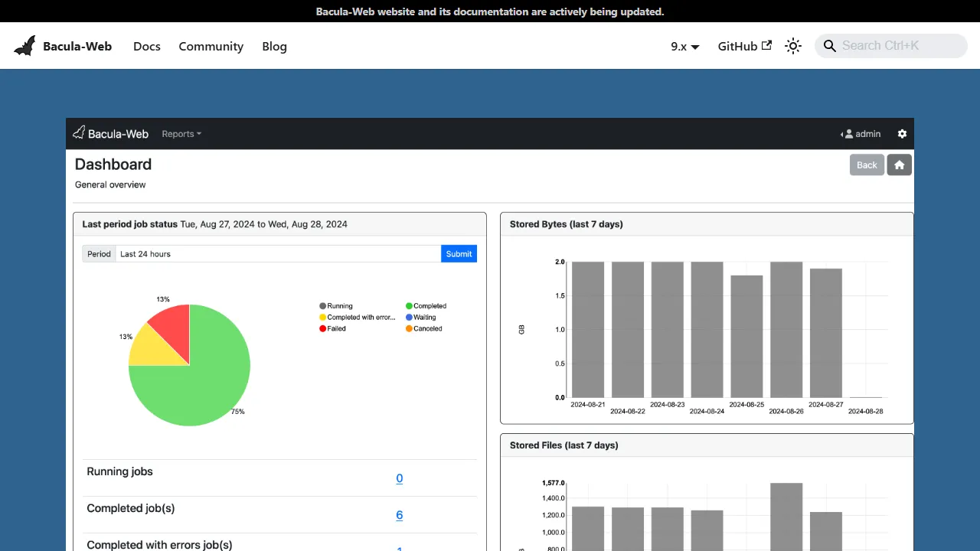Select the bat logo in the dashboard navbar
The width and height of the screenshot is (980, 551).
point(78,132)
